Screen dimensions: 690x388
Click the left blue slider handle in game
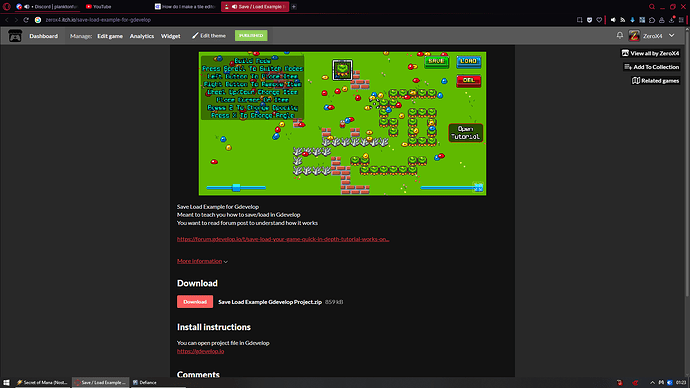236,188
